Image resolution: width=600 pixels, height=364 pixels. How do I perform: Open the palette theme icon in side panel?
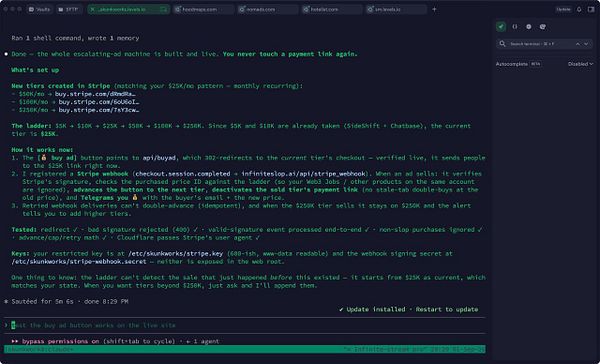click(x=543, y=26)
